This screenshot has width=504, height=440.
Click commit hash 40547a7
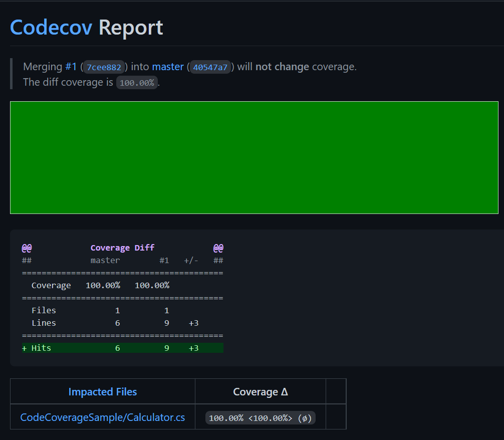tap(210, 67)
